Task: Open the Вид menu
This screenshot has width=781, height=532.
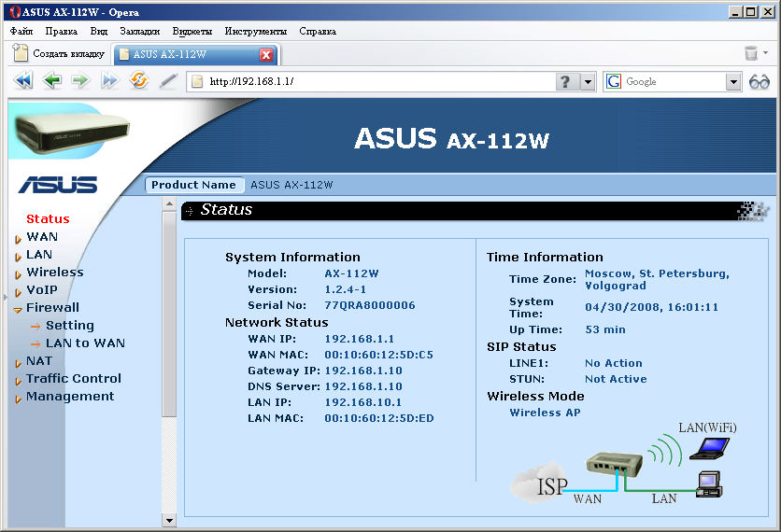Action: tap(99, 32)
